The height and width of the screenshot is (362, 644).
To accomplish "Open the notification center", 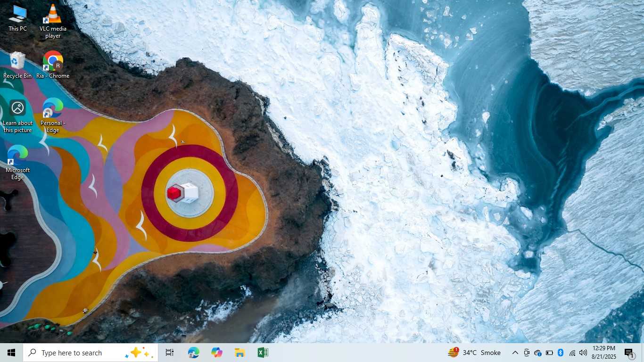I will point(629,353).
